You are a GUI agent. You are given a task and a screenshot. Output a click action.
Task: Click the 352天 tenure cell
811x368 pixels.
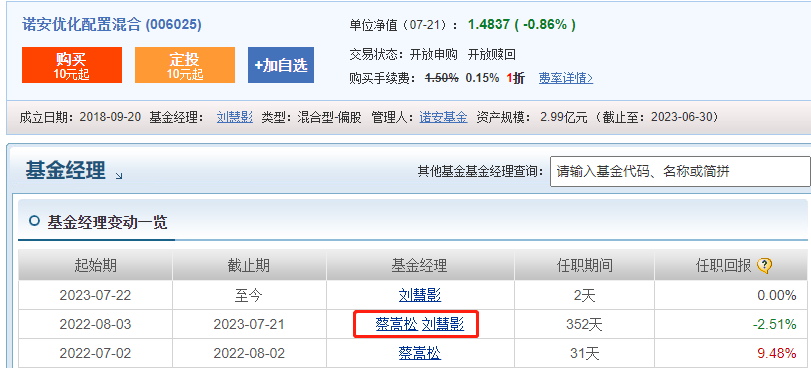[x=584, y=325]
